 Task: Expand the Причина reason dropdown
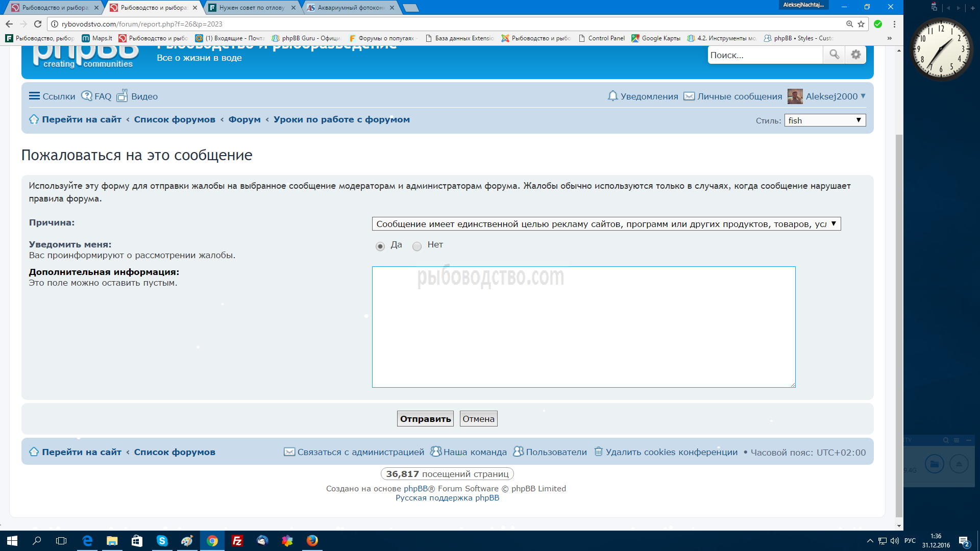tap(606, 224)
